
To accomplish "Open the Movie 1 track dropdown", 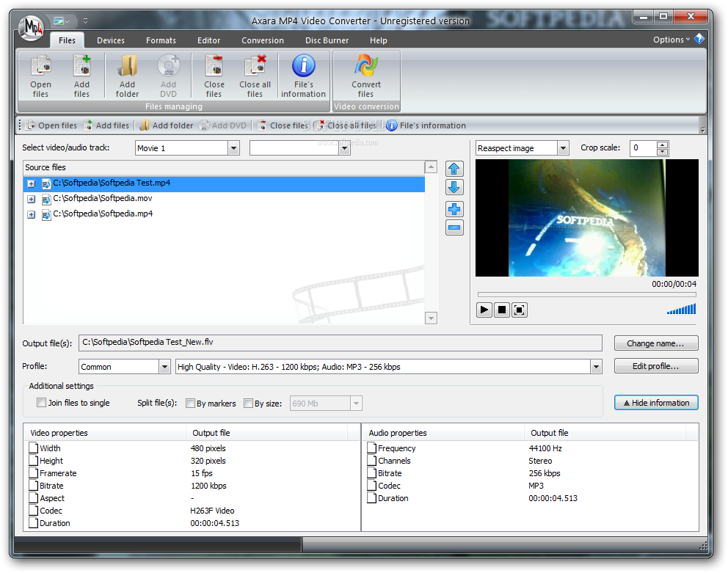I will click(x=233, y=148).
